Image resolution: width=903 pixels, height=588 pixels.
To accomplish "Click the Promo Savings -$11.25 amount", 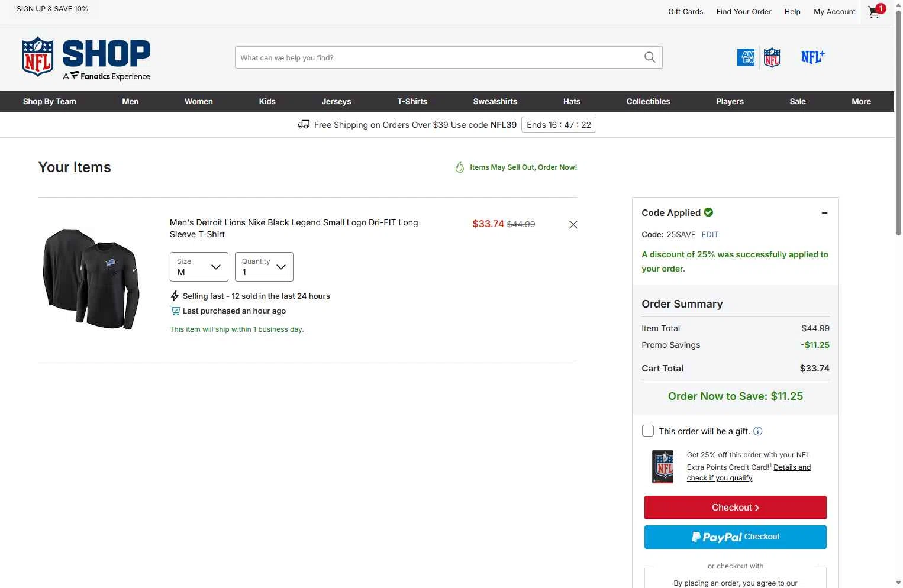I will (x=815, y=345).
